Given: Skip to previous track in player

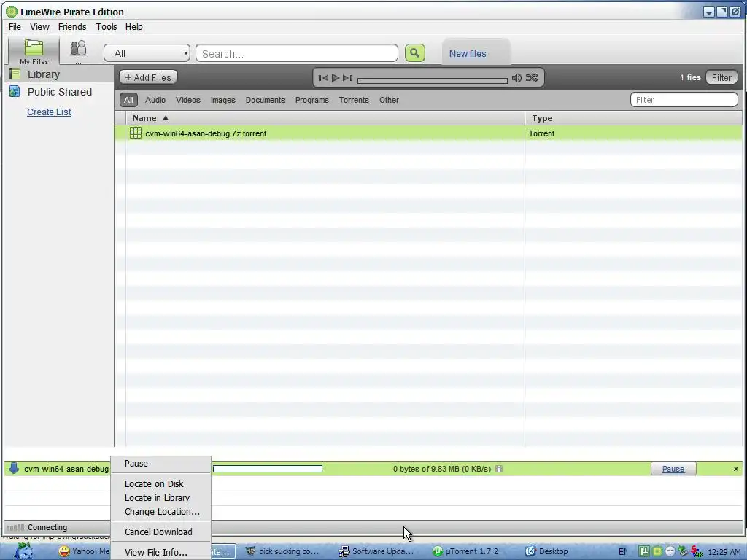Looking at the screenshot, I should pyautogui.click(x=323, y=77).
